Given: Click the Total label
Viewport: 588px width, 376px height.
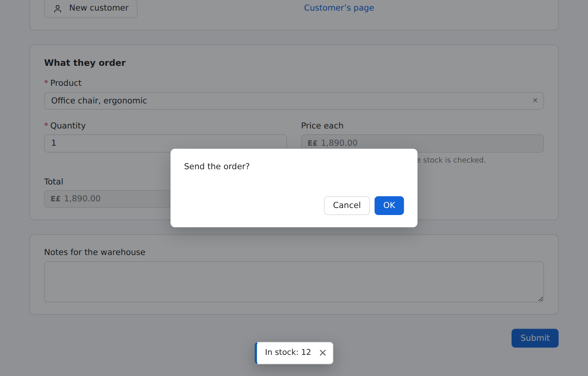Looking at the screenshot, I should [x=54, y=182].
